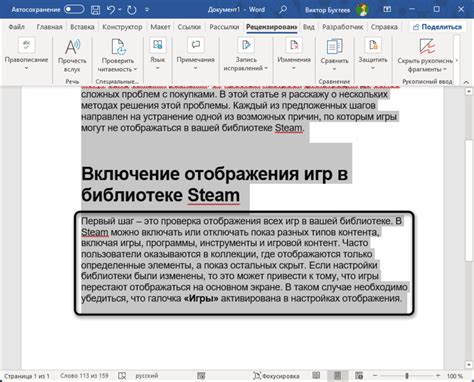Click the Запись исправлений track changes icon

pyautogui.click(x=246, y=45)
